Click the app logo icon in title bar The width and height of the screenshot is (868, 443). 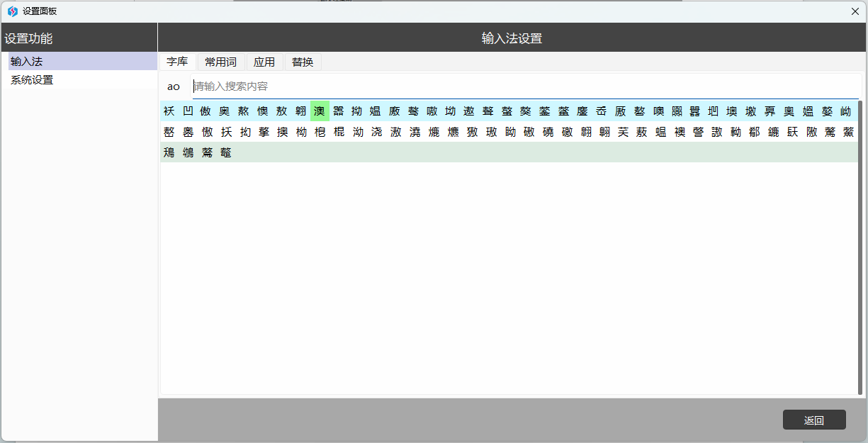(x=12, y=11)
